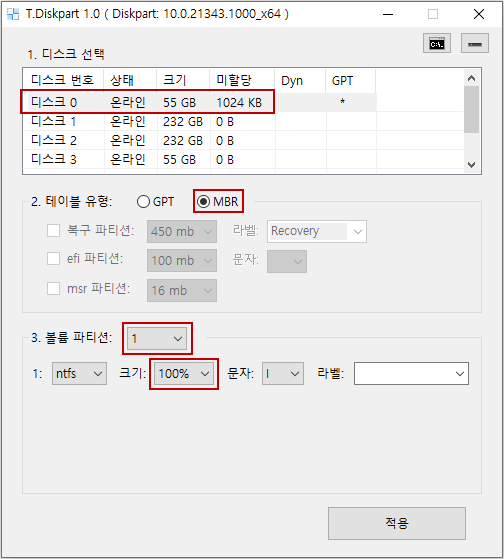Select the MBR table type radio
Screen dimensions: 504x559
[x=218, y=202]
